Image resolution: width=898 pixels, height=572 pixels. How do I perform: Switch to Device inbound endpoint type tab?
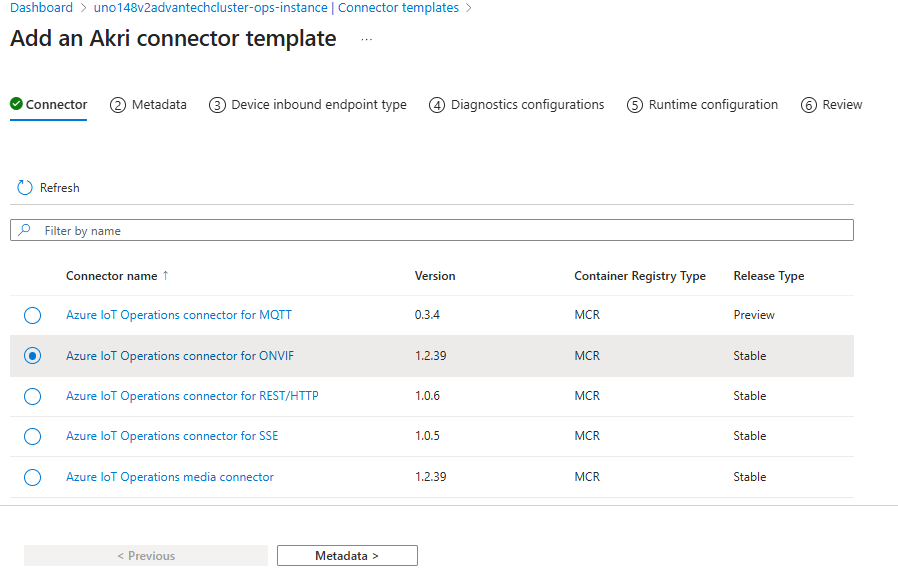[318, 105]
